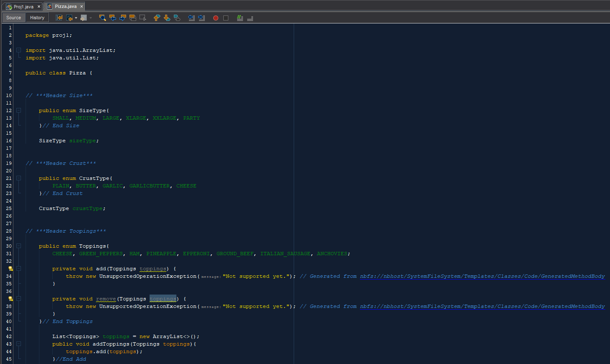Stop Macro Recording square icon
The height and width of the screenshot is (364, 610).
coord(226,18)
